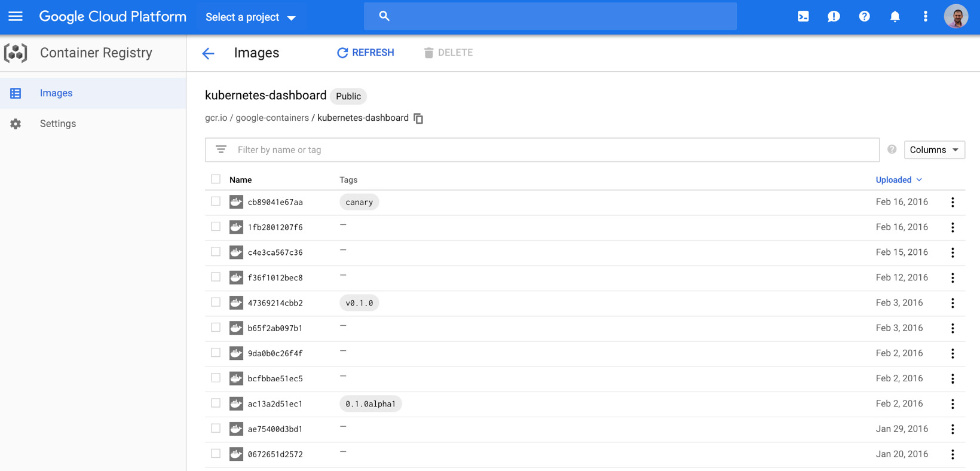The image size is (980, 471).
Task: Click the REFRESH button
Action: tap(366, 53)
